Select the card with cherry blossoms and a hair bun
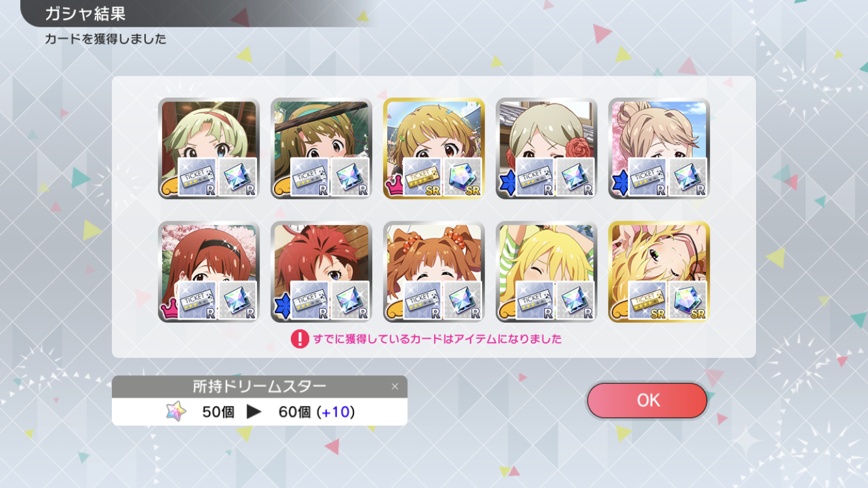The height and width of the screenshot is (488, 868). tap(659, 148)
